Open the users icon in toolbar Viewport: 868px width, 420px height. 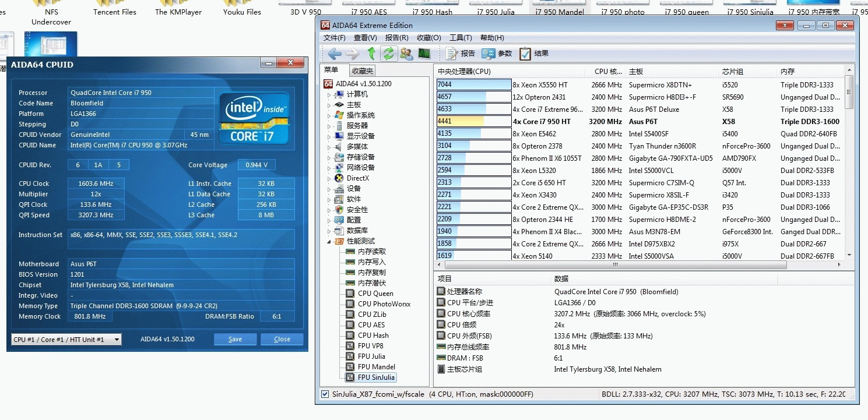point(406,54)
